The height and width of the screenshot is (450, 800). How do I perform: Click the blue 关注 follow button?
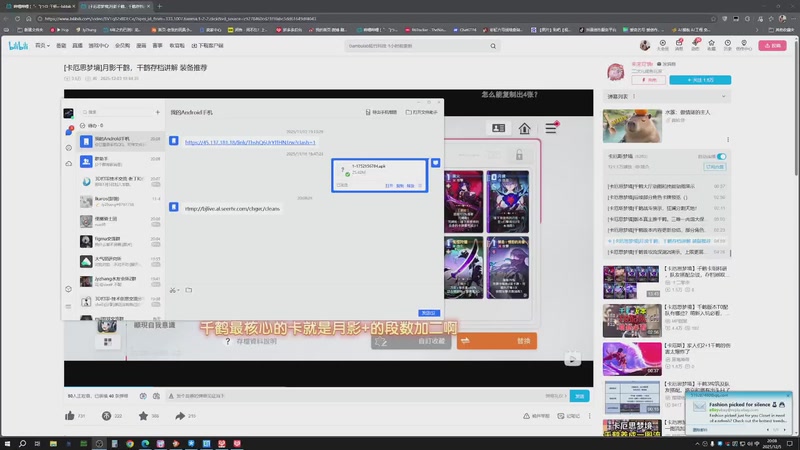pos(700,80)
